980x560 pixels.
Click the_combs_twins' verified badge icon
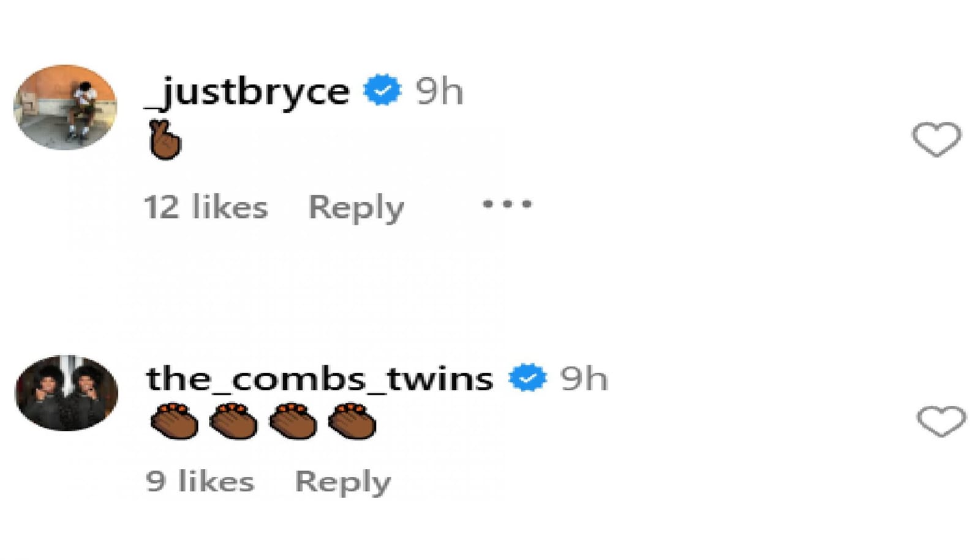[528, 378]
